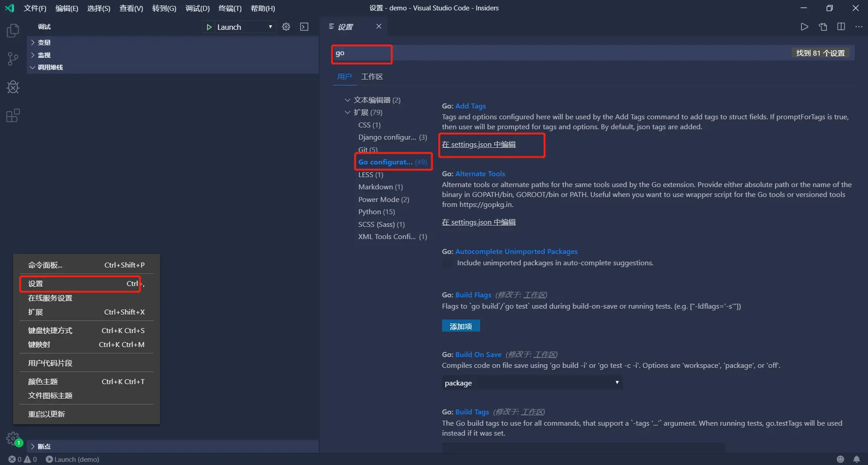This screenshot has height=465, width=868.
Task: Choose 用户代码片段 from the manage menu
Action: (x=86, y=363)
